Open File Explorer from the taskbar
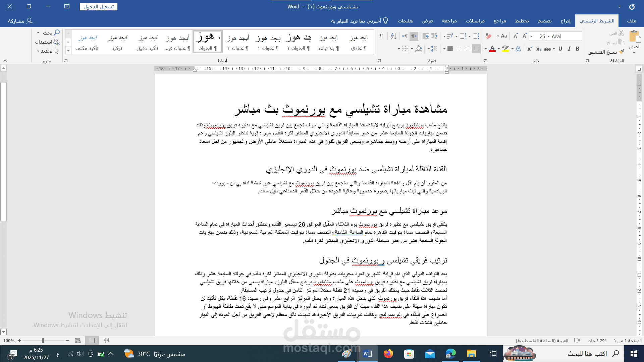This screenshot has height=362, width=644. (471, 354)
